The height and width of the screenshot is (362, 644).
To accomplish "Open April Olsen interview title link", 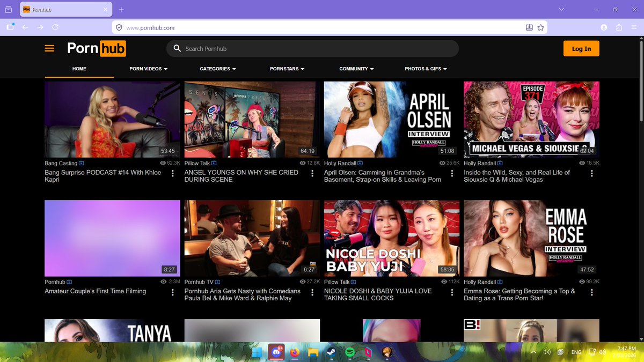I will coord(383,176).
